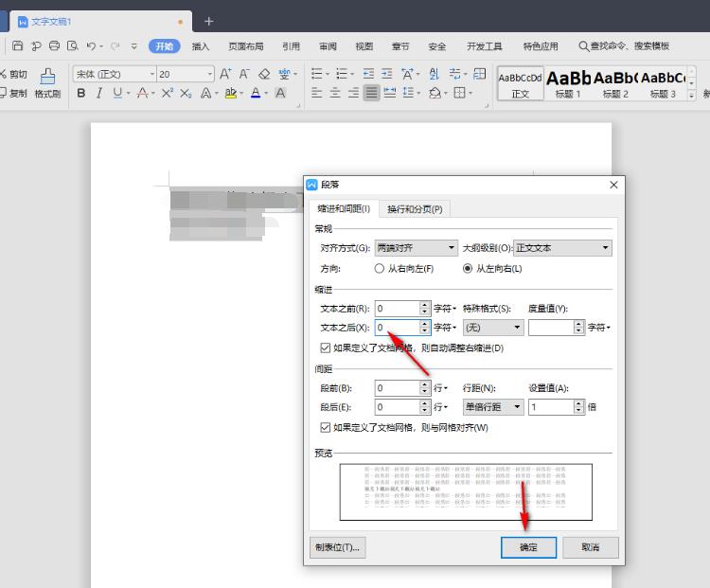
Task: Apply Superscript formatting
Action: click(x=167, y=93)
